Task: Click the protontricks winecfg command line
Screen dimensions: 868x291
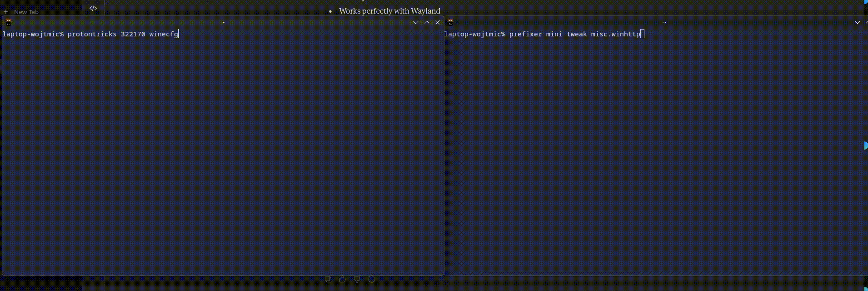Action: point(91,34)
